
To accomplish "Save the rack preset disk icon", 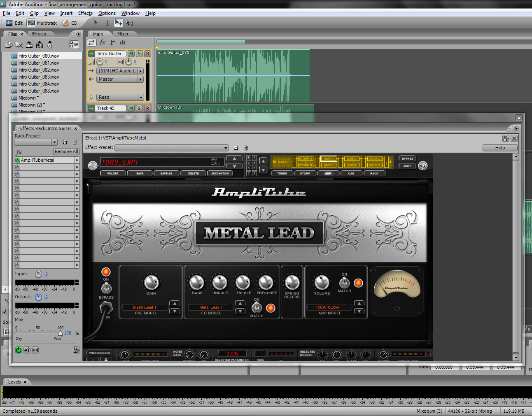I will coord(65,142).
